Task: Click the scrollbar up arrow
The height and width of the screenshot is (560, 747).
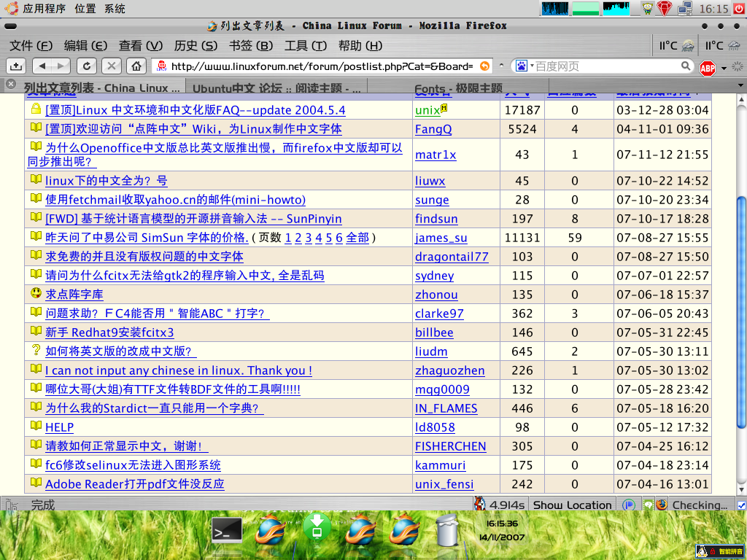Action: (741, 99)
